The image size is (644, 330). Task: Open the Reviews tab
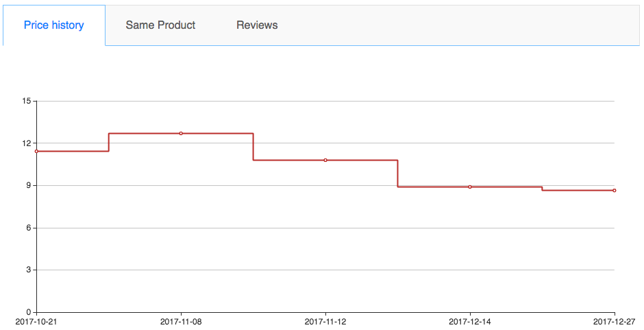[x=257, y=25]
